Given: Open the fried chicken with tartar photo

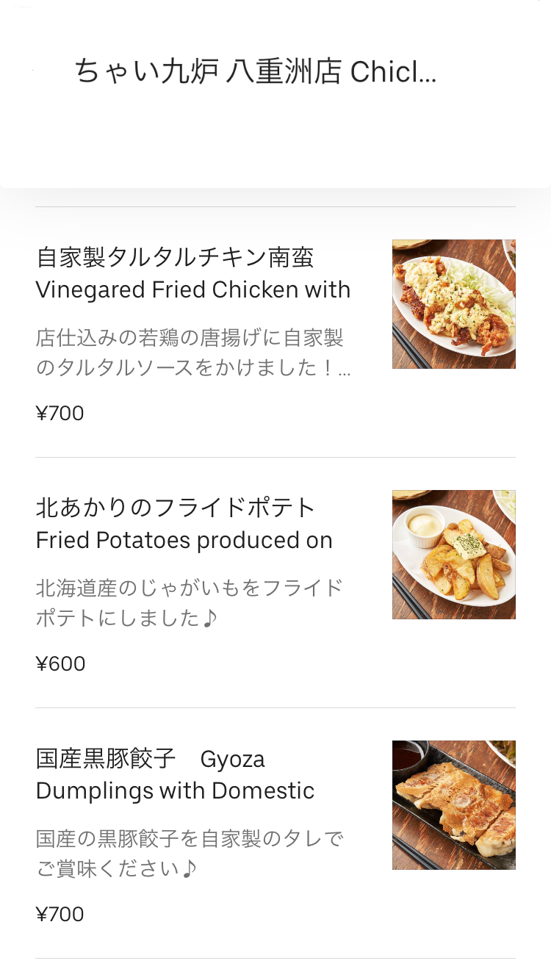Looking at the screenshot, I should point(453,304).
